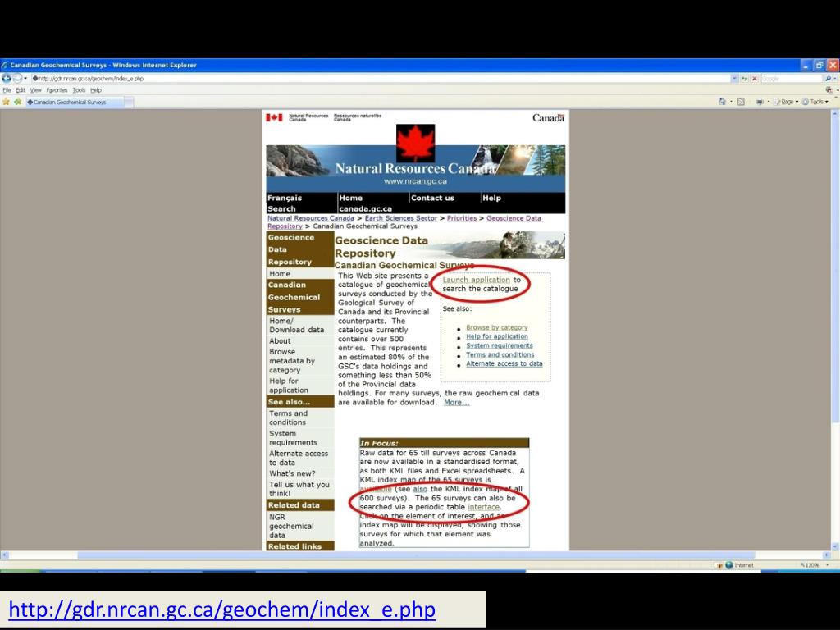Viewport: 840px width, 630px height.
Task: Click the horizontal scrollbar at bottom
Action: 415,555
